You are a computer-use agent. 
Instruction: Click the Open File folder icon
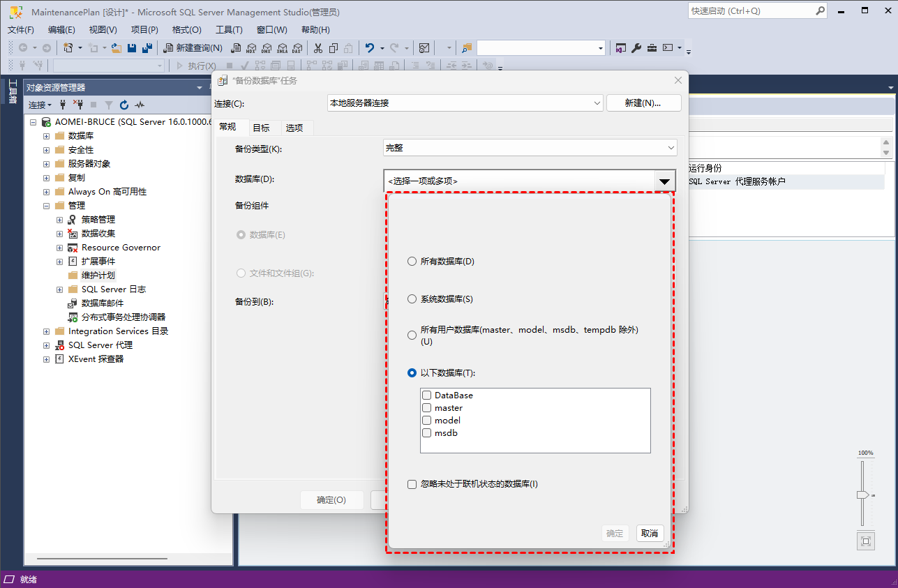pos(117,48)
